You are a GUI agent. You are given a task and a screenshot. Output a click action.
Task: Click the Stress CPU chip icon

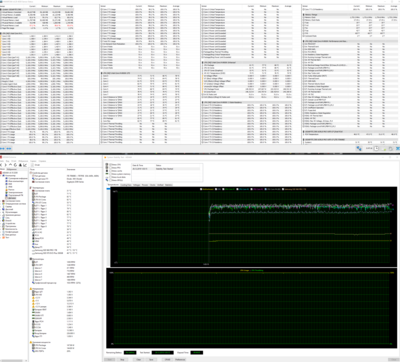click(x=107, y=164)
